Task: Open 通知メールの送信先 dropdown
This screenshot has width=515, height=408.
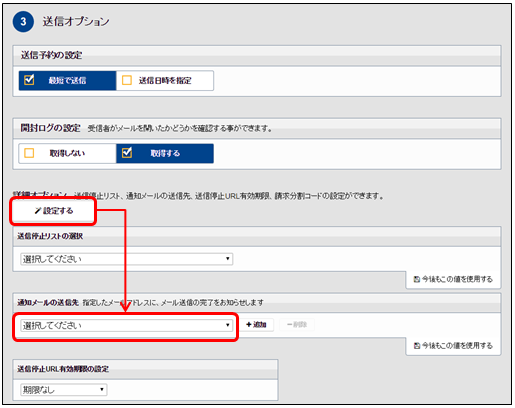Action: tap(127, 325)
